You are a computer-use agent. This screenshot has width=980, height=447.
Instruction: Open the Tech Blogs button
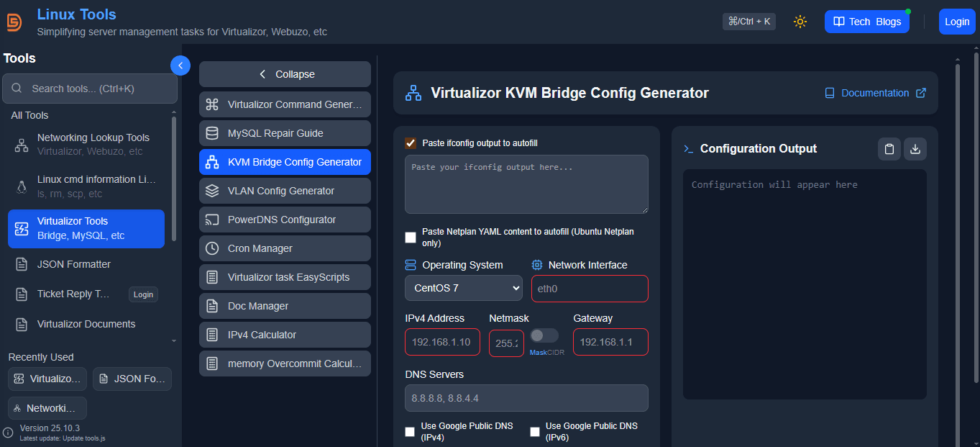[x=867, y=22]
